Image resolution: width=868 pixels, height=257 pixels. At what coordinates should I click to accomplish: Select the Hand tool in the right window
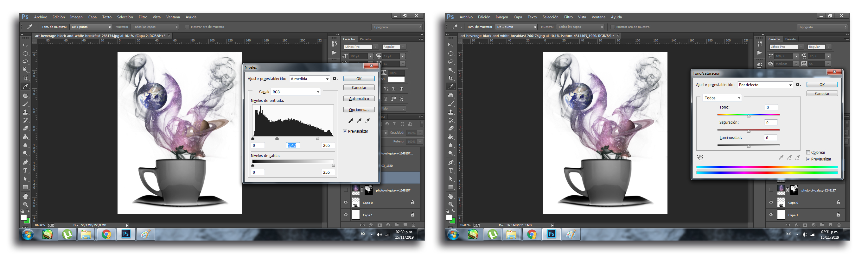tap(450, 196)
